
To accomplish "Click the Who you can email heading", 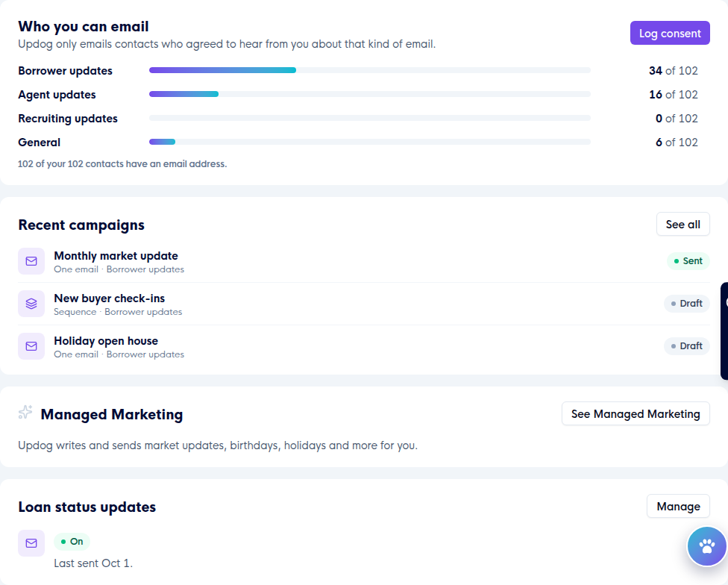I will point(83,26).
